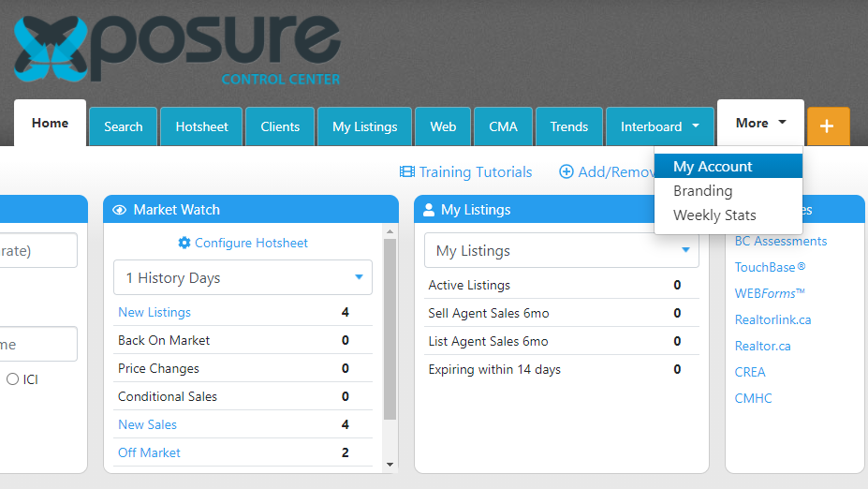Click the Xposure butterfly logo
The height and width of the screenshot is (489, 868).
pyautogui.click(x=51, y=49)
